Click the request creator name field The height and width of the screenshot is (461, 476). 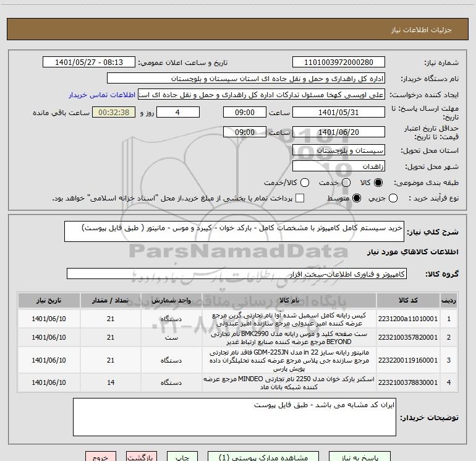261,95
